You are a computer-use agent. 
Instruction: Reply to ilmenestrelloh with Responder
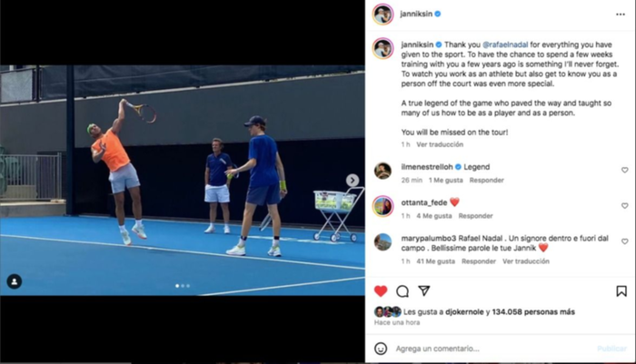[x=486, y=180]
